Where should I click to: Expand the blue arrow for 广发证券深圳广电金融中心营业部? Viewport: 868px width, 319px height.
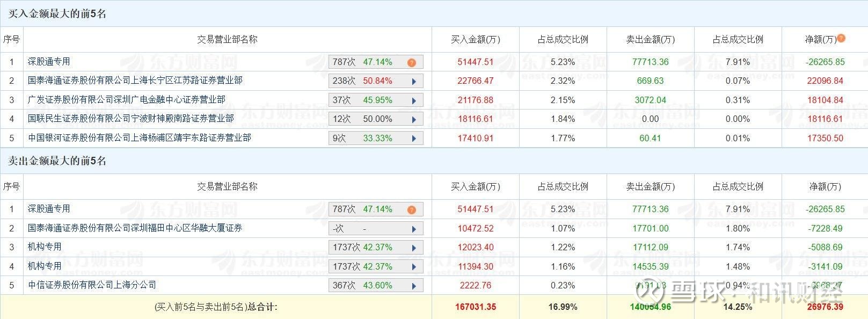(414, 100)
